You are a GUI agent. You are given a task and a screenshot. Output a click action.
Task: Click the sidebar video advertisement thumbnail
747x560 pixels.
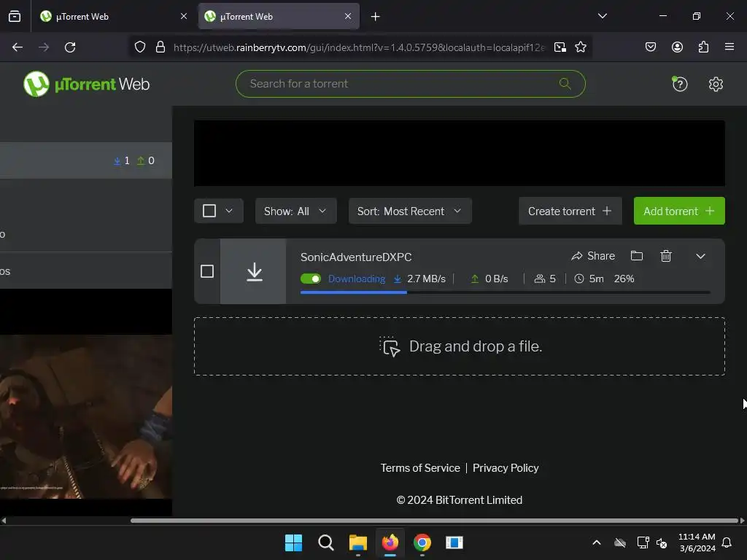86,416
